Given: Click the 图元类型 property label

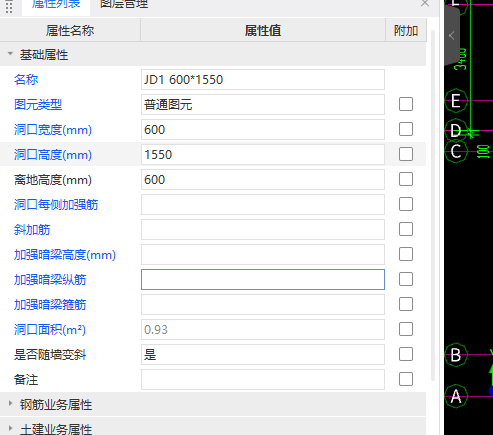Looking at the screenshot, I should coord(38,105).
